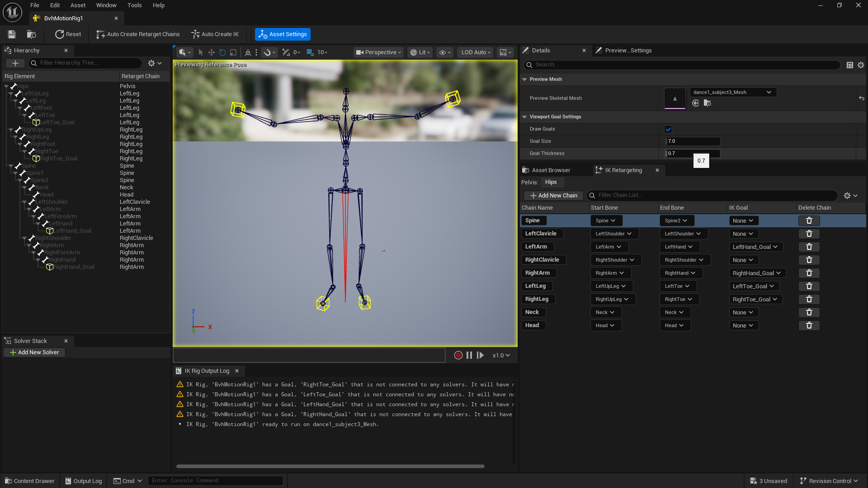Click the Add New Chain button
868x488 pixels.
point(553,195)
